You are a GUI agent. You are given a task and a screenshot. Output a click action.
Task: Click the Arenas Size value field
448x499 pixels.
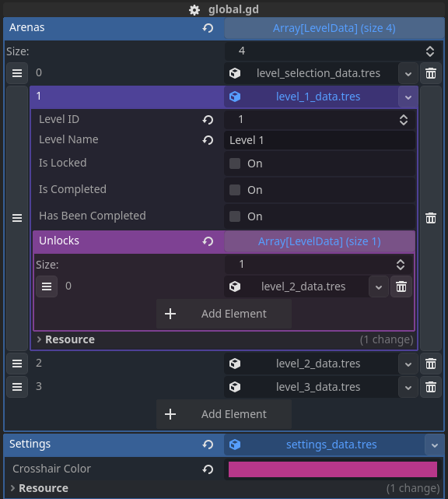coord(333,51)
